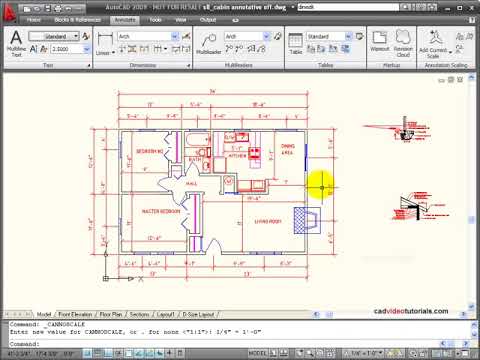Toggle MODEL space button in status bar
Image resolution: width=480 pixels, height=360 pixels.
tap(258, 353)
